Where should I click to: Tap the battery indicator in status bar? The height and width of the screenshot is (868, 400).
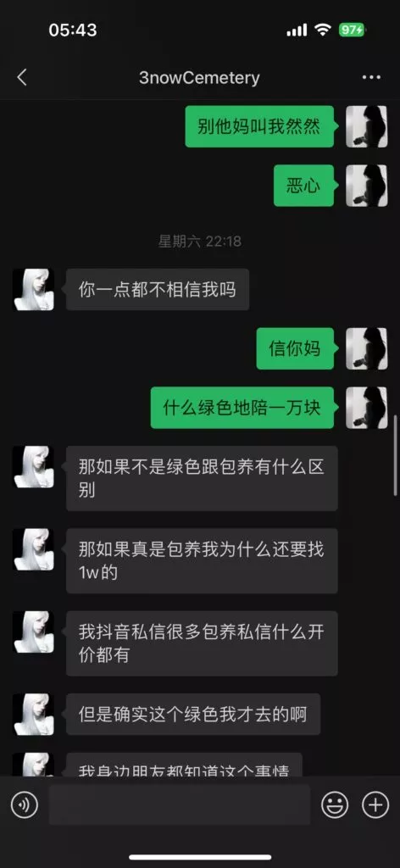tap(352, 30)
